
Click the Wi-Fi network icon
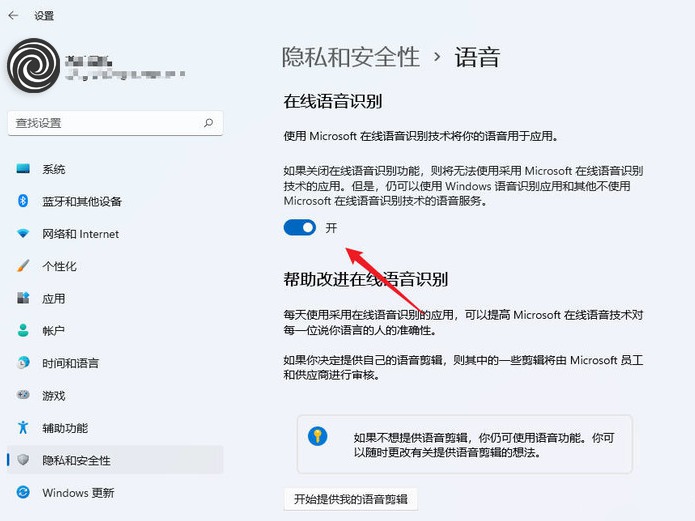[x=23, y=233]
